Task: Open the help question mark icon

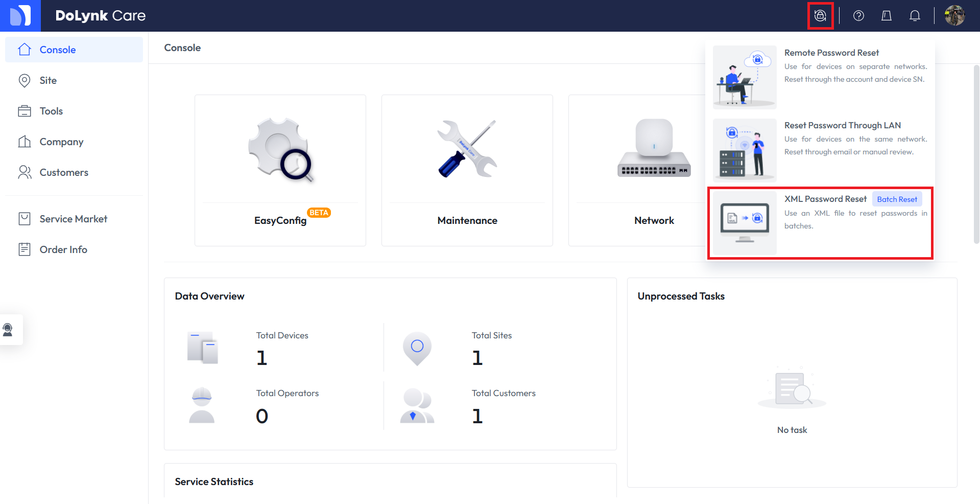Action: point(859,16)
